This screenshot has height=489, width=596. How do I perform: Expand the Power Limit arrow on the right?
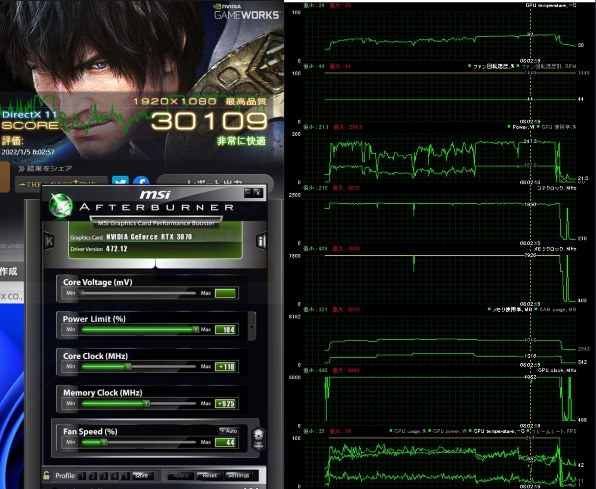point(251,326)
